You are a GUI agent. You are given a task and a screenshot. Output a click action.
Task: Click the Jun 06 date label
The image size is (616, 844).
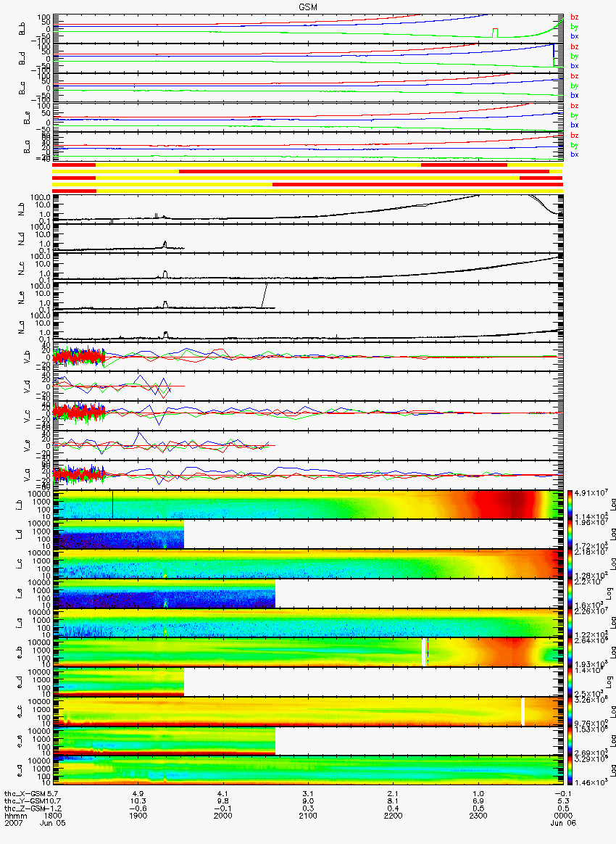563,823
